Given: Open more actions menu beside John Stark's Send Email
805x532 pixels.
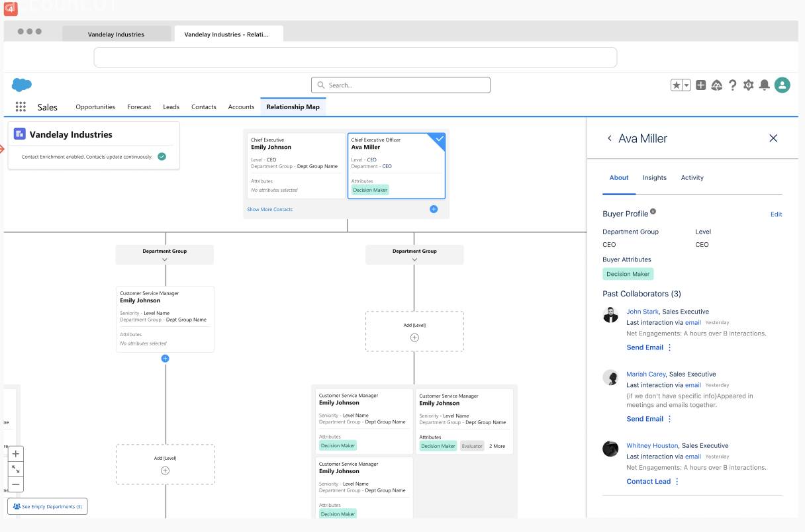Looking at the screenshot, I should pyautogui.click(x=669, y=347).
